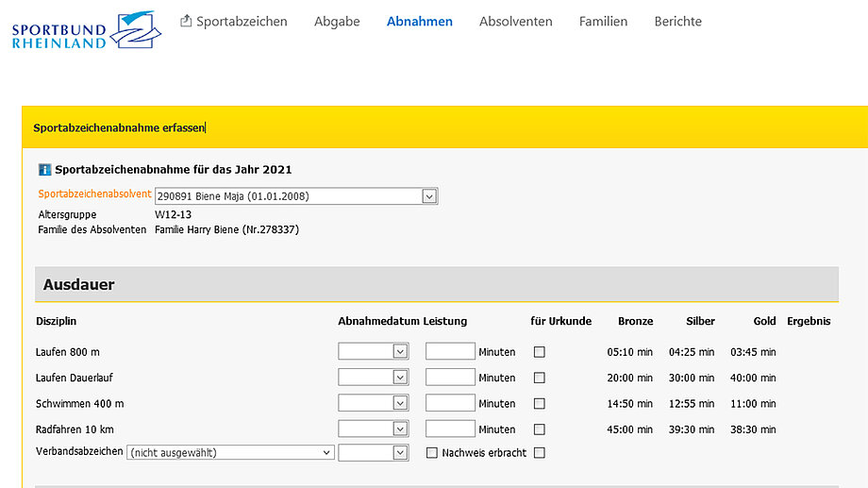Go to the Familien section

[x=603, y=21]
